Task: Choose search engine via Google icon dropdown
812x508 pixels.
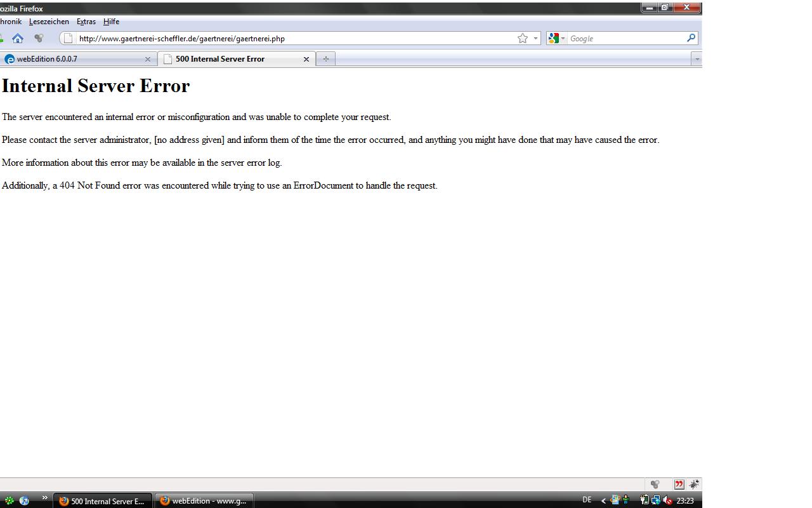Action: [x=556, y=38]
